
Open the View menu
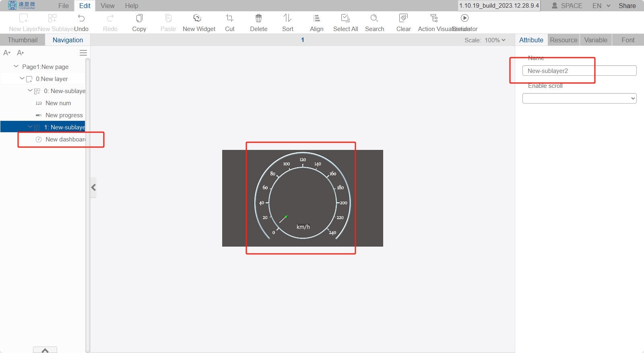107,6
